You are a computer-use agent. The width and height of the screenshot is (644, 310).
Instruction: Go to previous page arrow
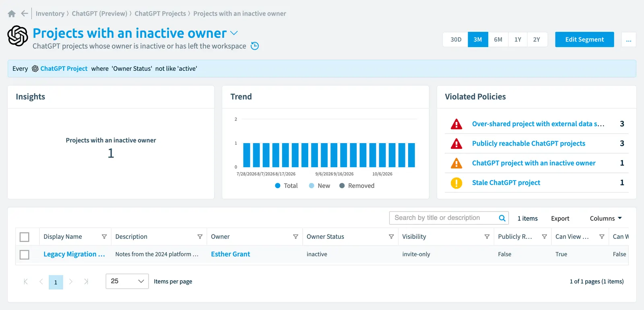point(41,281)
